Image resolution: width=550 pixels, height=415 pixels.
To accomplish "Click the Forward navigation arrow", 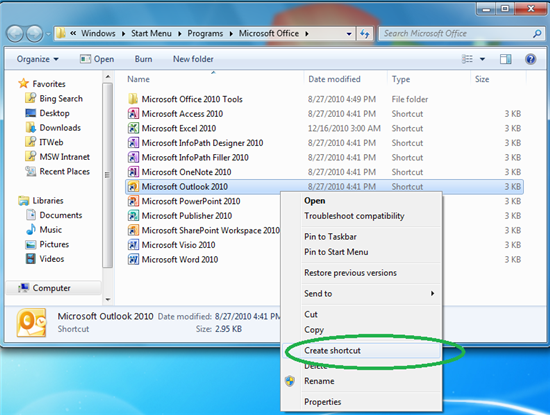I will pyautogui.click(x=34, y=34).
